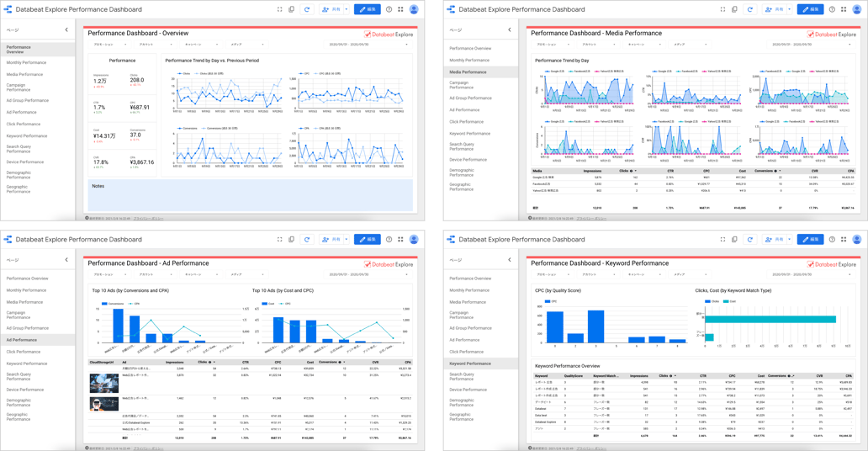Image resolution: width=868 pixels, height=451 pixels.
Task: Select Click Performance page in Ad Performance sidebar
Action: [24, 352]
